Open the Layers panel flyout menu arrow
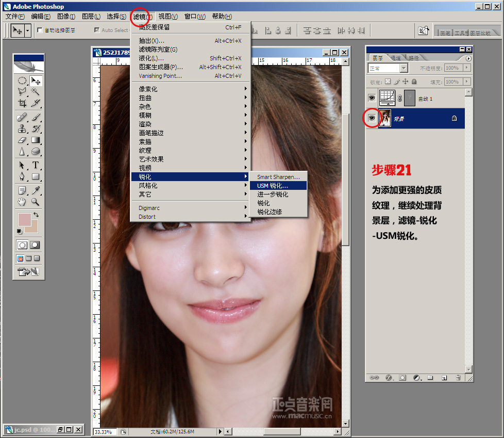This screenshot has height=438, width=504. [x=468, y=58]
